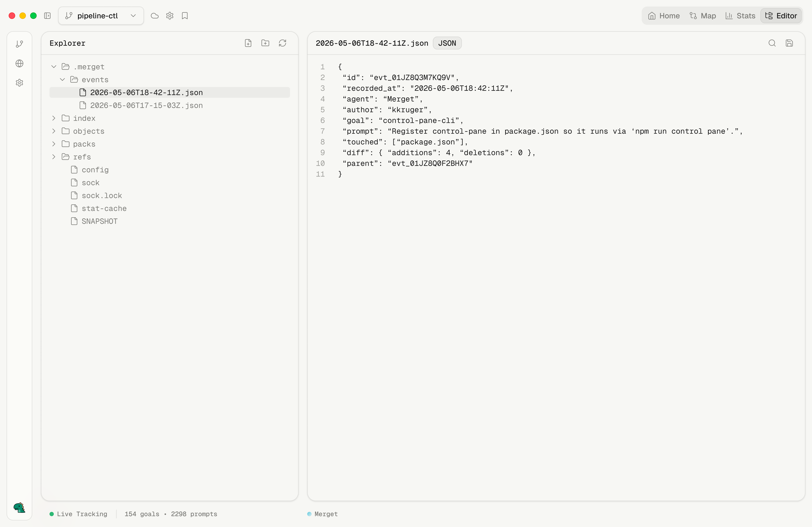Screen dimensions: 812x527
Task: Click the goal control-pane-cli line
Action: (403, 120)
